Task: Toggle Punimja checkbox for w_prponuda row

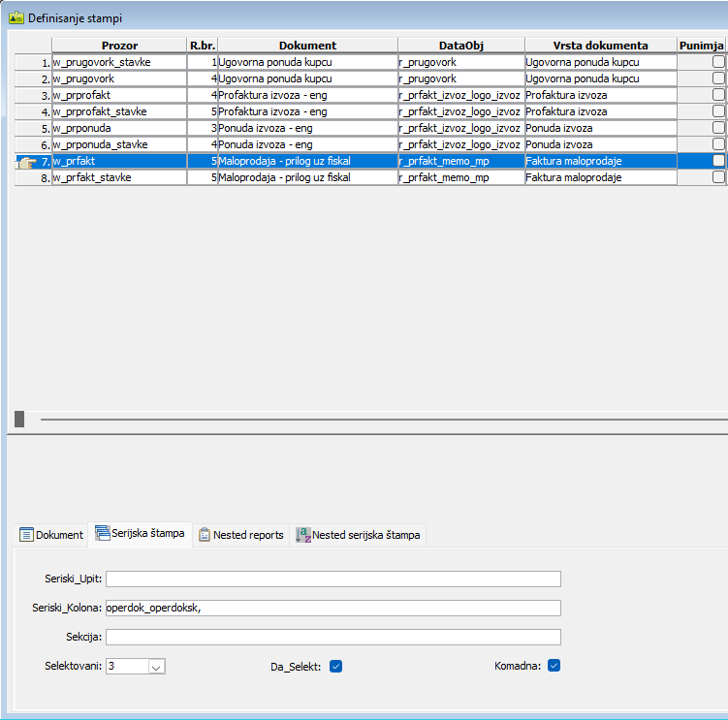Action: point(718,128)
